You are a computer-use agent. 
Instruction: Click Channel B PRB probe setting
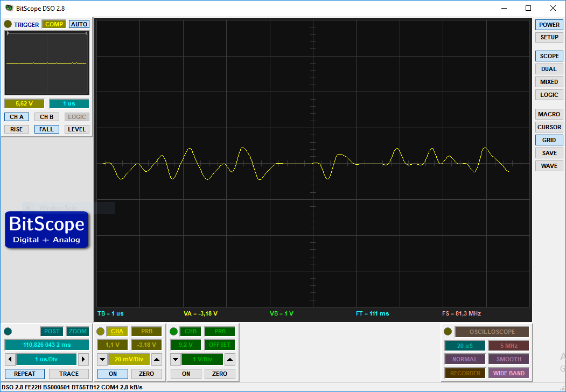pos(220,331)
